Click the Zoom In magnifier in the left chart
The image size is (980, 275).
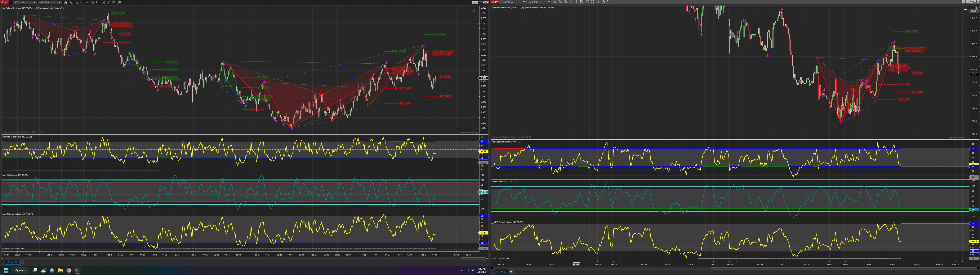(77, 2)
